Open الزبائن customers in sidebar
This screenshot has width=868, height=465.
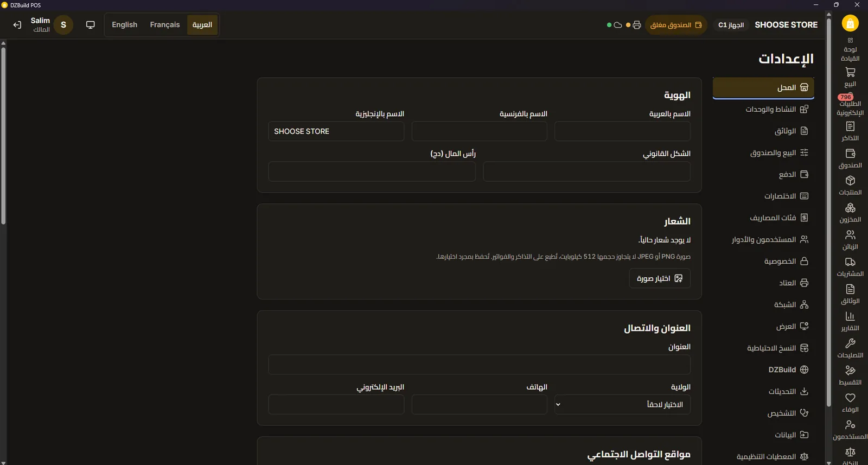pos(850,239)
